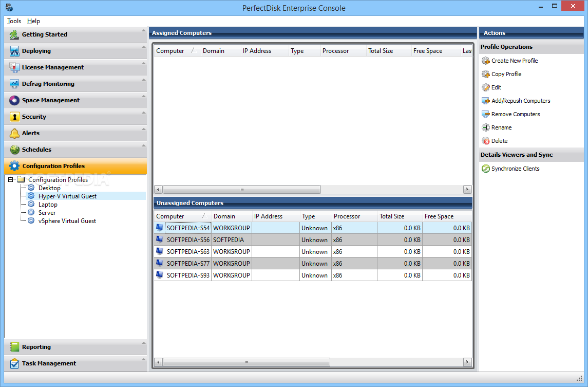
Task: Click the Reporting notebook icon
Action: click(14, 347)
